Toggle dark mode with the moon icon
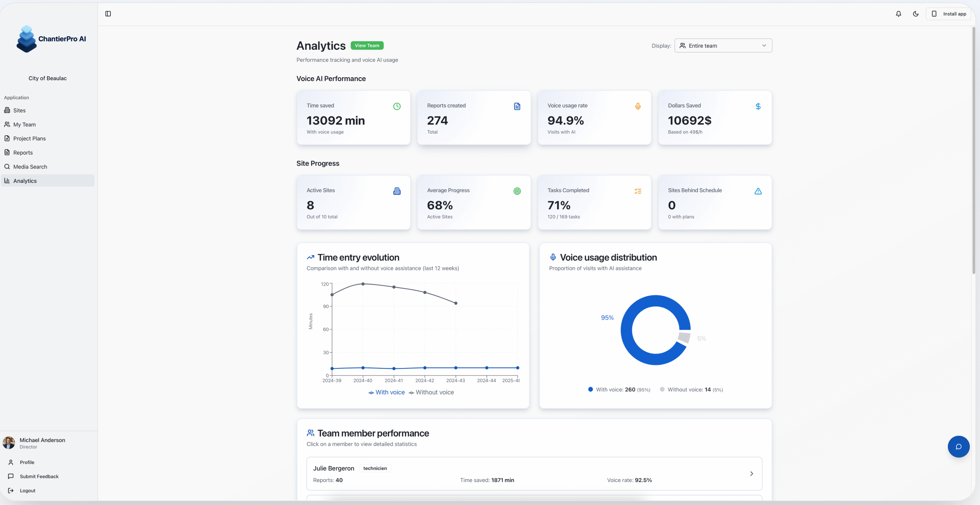 (x=916, y=14)
